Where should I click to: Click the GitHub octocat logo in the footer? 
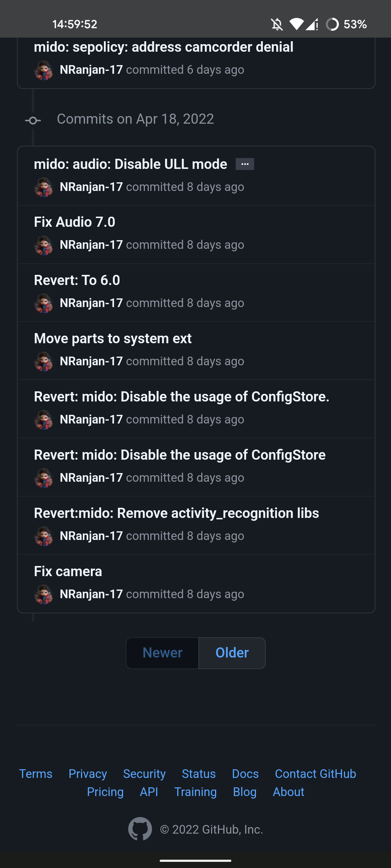point(140,829)
